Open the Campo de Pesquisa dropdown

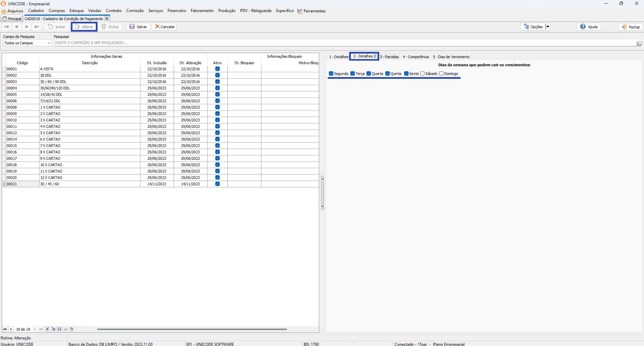tap(49, 43)
